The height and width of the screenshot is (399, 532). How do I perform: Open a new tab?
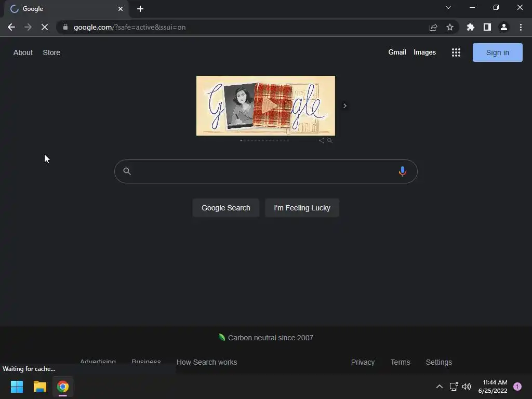click(140, 9)
